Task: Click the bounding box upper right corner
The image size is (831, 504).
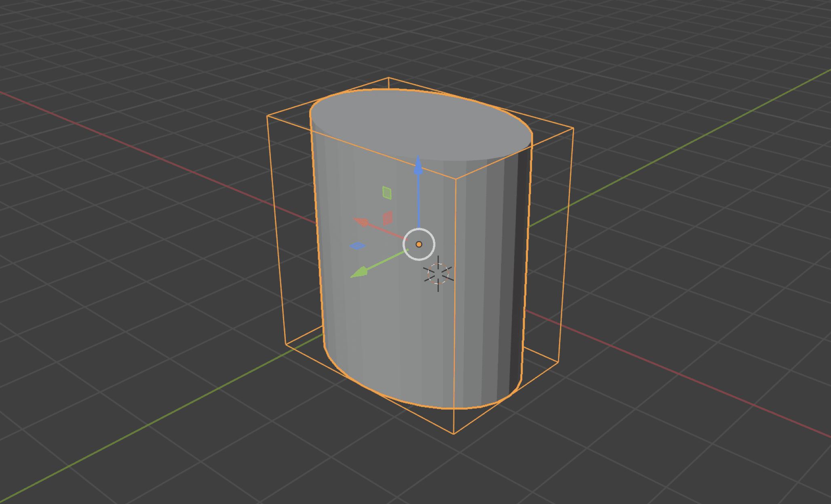Action: [573, 128]
